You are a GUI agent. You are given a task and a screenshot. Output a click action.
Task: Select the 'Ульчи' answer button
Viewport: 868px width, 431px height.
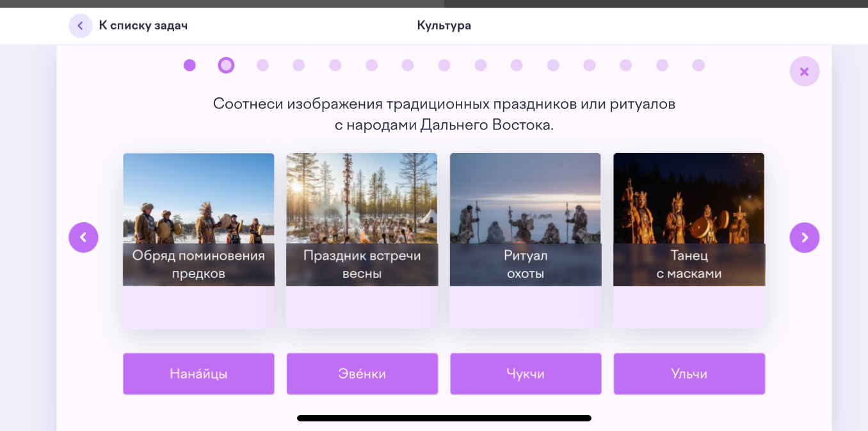pyautogui.click(x=689, y=374)
